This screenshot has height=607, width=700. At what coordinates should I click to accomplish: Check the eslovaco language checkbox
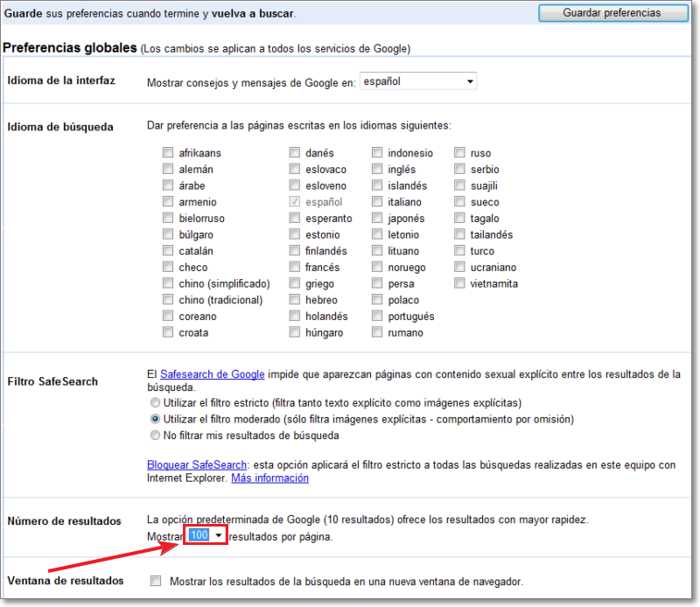click(x=295, y=169)
